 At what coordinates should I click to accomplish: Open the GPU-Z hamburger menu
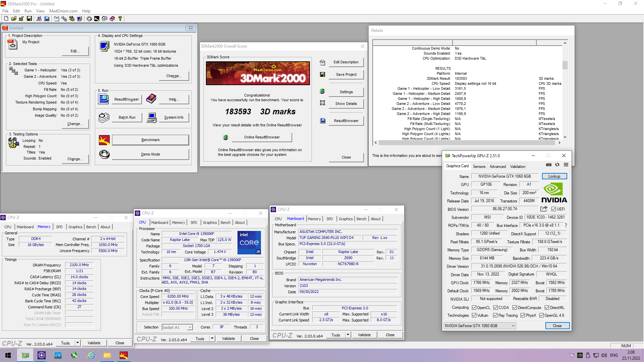[x=566, y=165]
